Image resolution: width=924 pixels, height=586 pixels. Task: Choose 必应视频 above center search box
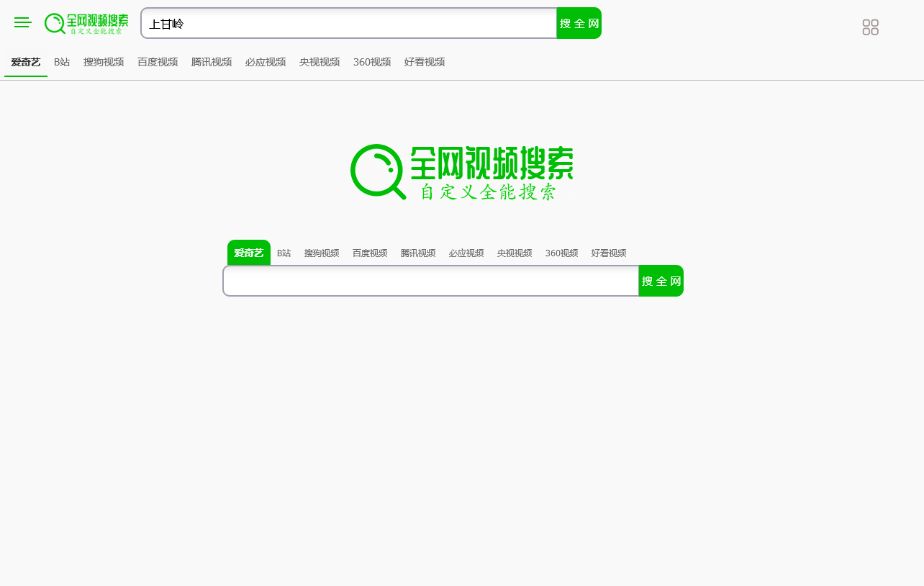[x=466, y=253]
